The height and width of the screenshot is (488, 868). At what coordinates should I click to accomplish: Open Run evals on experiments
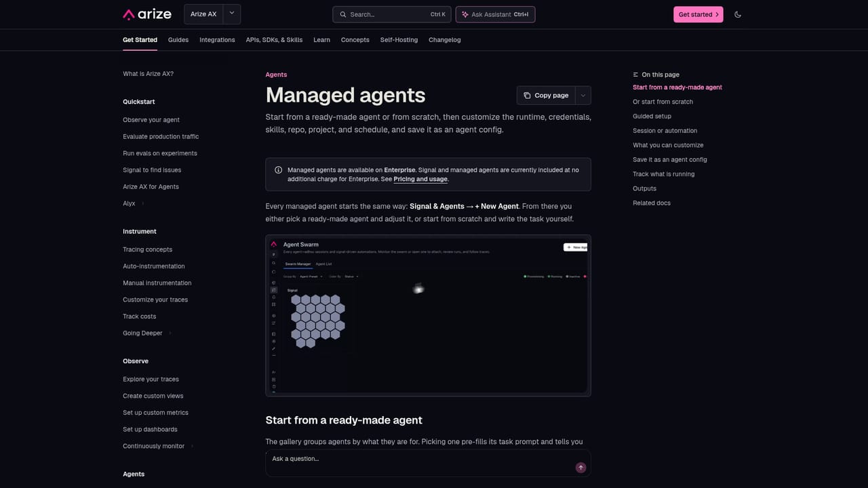tap(160, 153)
